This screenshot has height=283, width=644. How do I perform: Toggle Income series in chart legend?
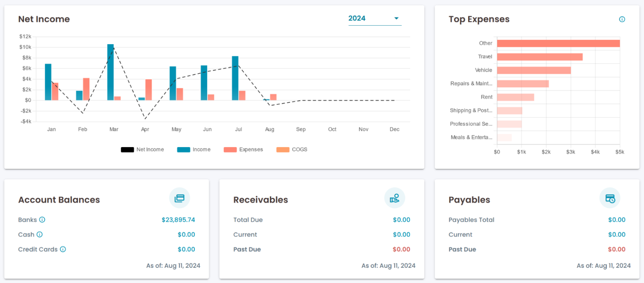coord(194,150)
